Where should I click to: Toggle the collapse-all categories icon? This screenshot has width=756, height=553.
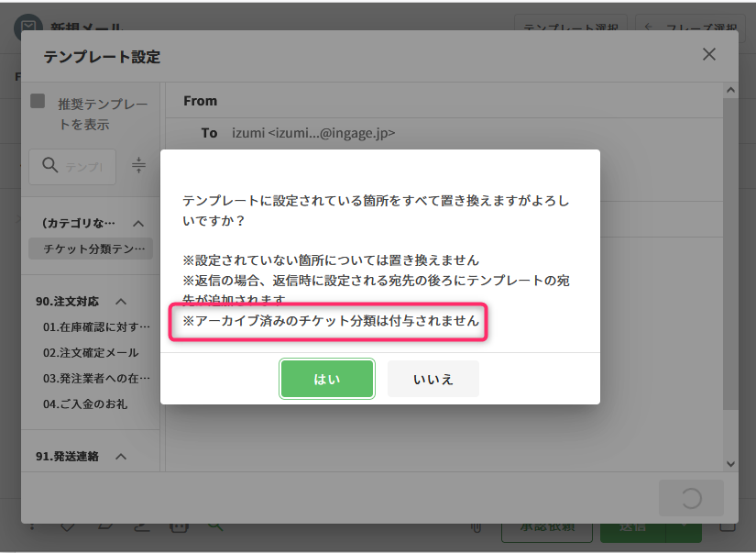click(138, 165)
